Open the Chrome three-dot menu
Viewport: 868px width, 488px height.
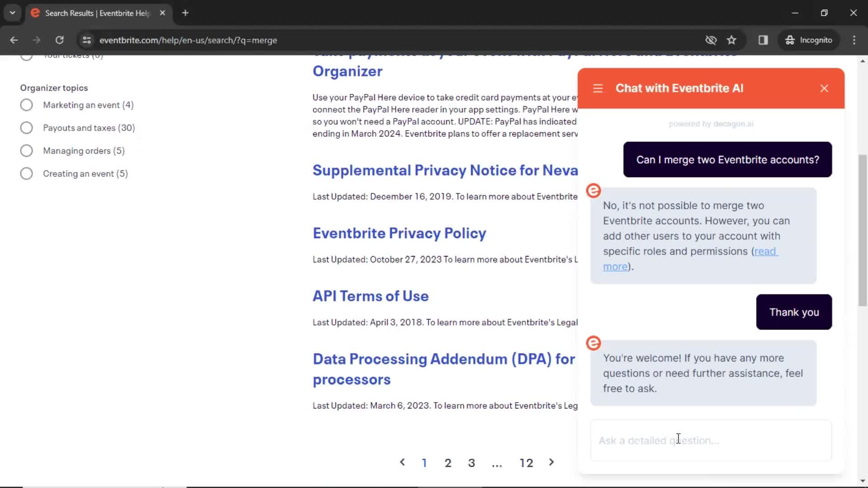coord(854,40)
